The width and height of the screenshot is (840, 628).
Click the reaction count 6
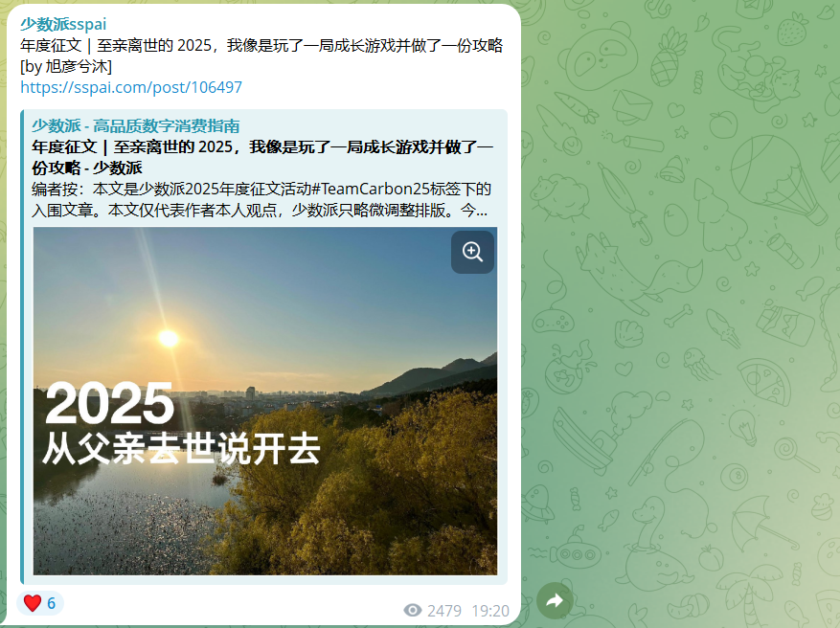point(52,603)
